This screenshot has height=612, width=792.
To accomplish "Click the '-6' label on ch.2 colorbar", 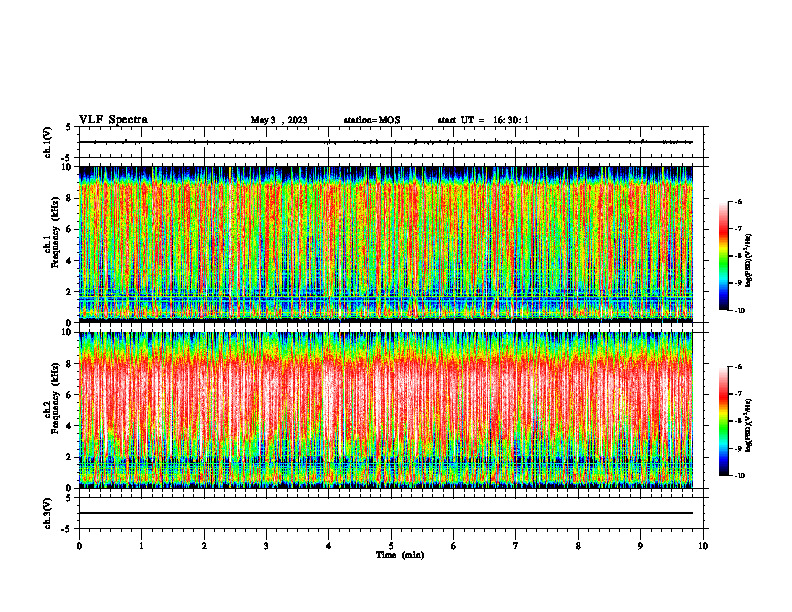I will click(738, 367).
